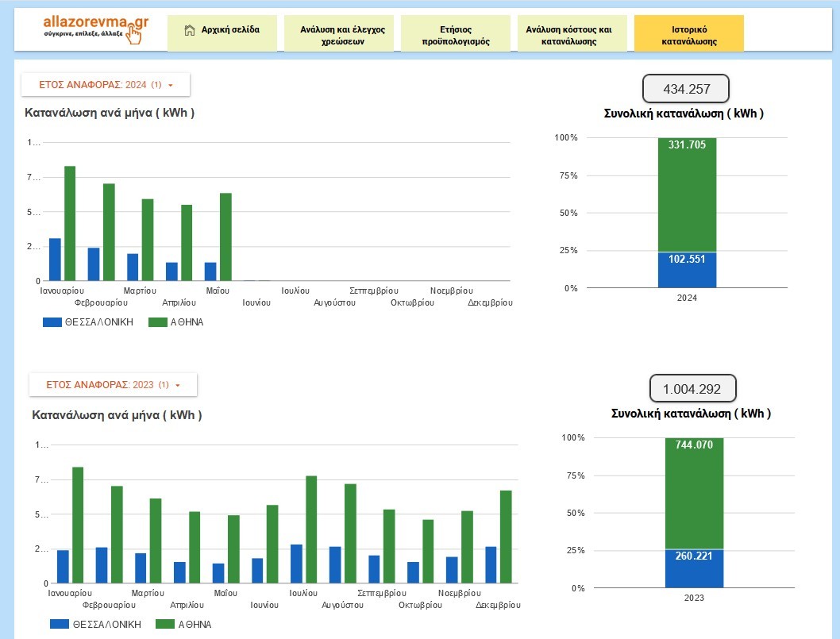Click the allazorevma.gr logo

pos(95,28)
